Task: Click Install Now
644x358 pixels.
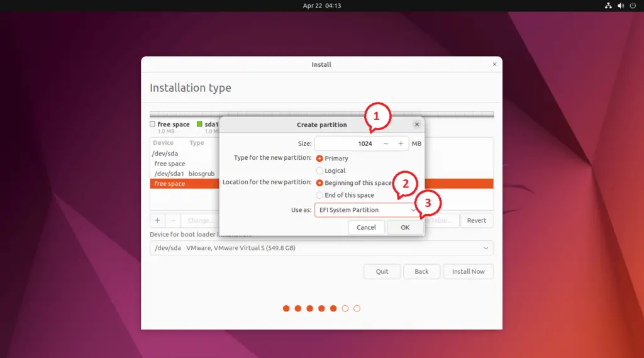Action: click(468, 271)
